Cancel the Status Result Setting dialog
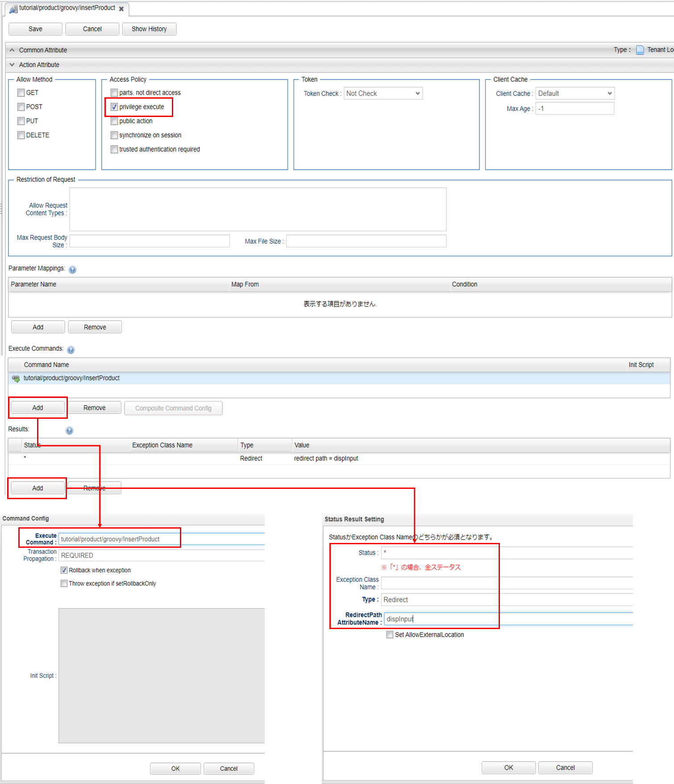The image size is (674, 784). tap(565, 767)
